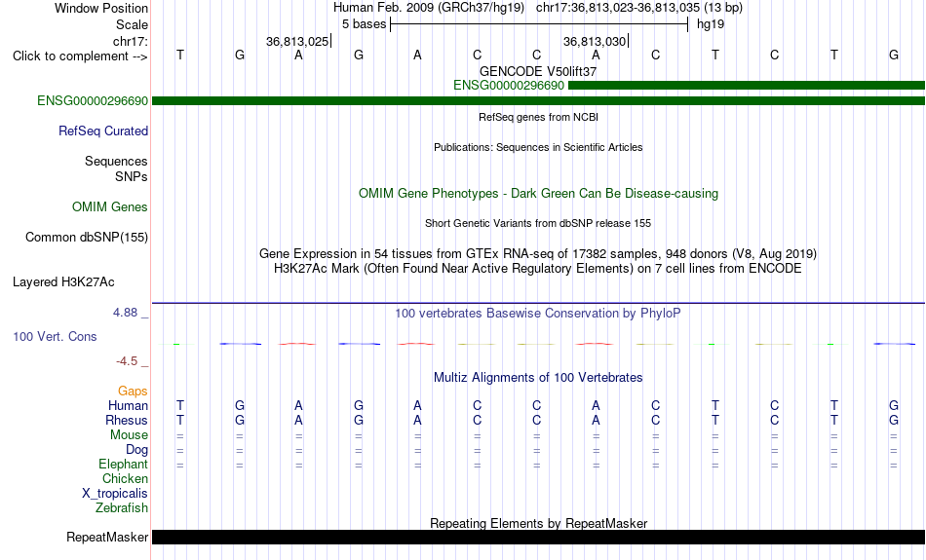Click the 'Click to complement -->' label
926x560 pixels.
pos(80,56)
